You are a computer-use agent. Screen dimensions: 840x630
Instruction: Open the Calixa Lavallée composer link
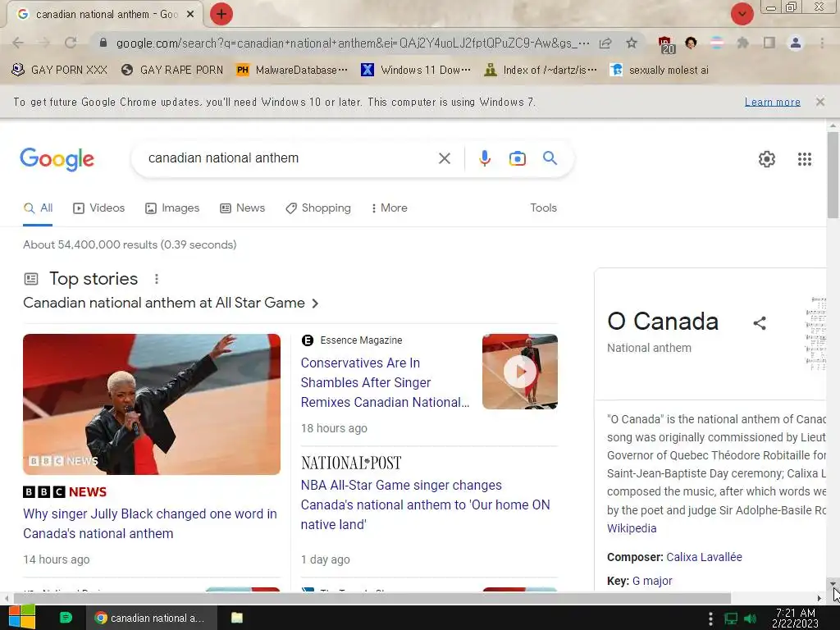704,557
